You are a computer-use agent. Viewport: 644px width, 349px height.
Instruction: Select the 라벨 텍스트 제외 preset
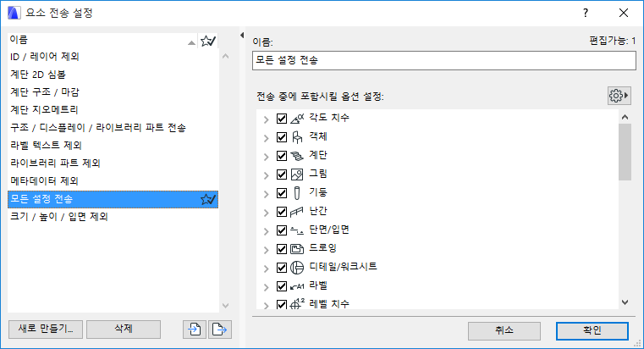tap(113, 146)
